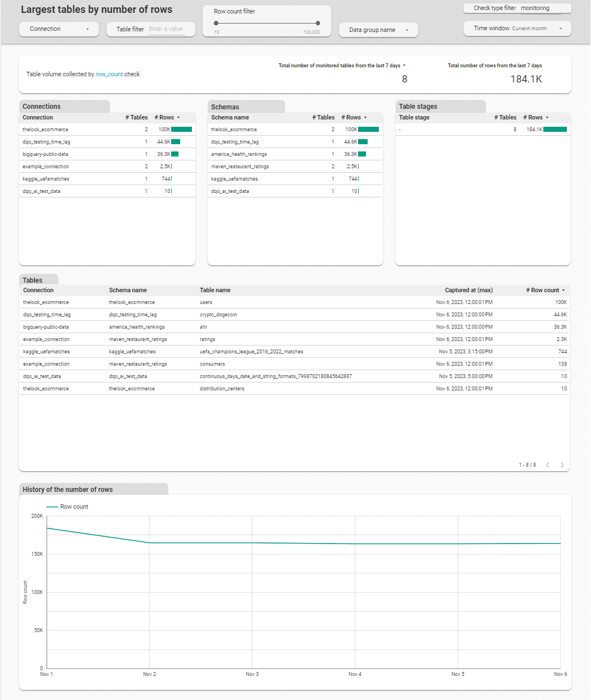Screen dimensions: 591x700
Task: Click the Row count legend in history chart
Action: 68,507
